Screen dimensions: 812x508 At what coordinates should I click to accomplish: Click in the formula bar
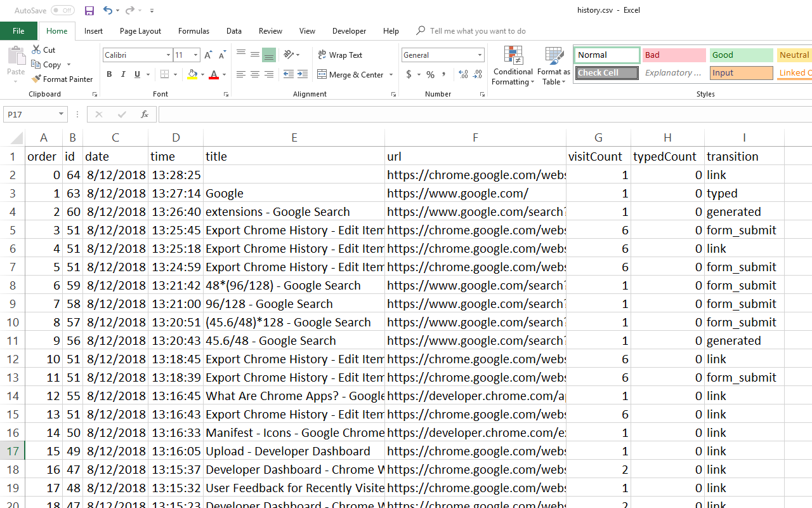[x=485, y=114]
